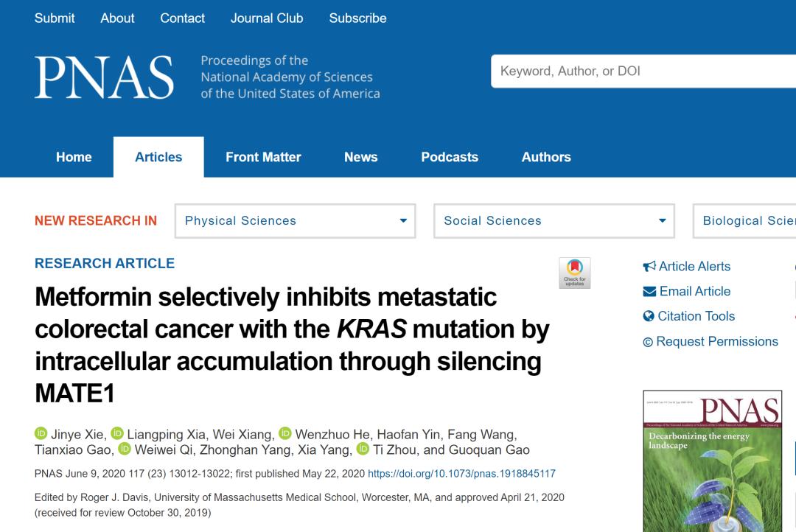Image resolution: width=796 pixels, height=532 pixels.
Task: Open the Physical Sciences dropdown
Action: click(x=295, y=221)
